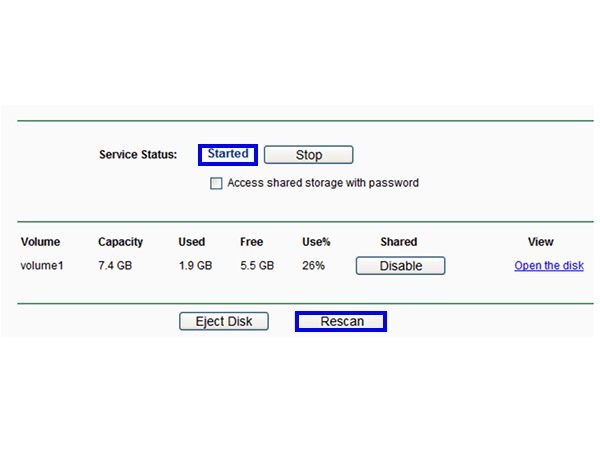Click the 26% usage value
This screenshot has width=600, height=450.
pos(314,266)
